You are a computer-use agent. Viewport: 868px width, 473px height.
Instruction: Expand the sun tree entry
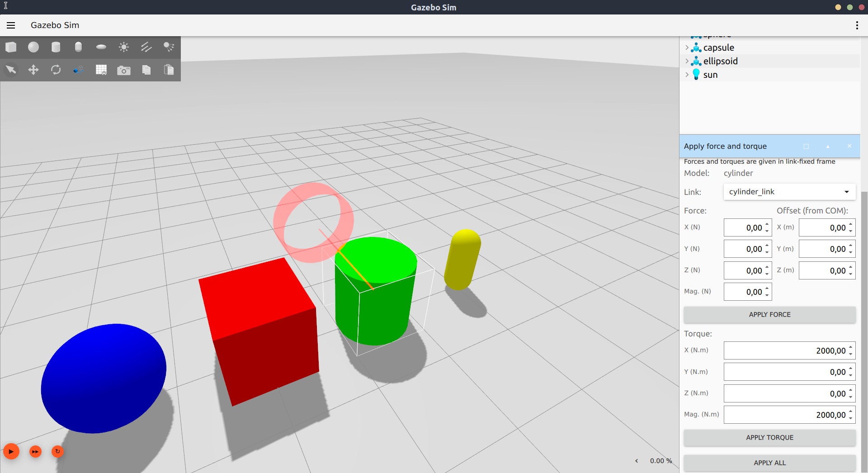click(687, 75)
